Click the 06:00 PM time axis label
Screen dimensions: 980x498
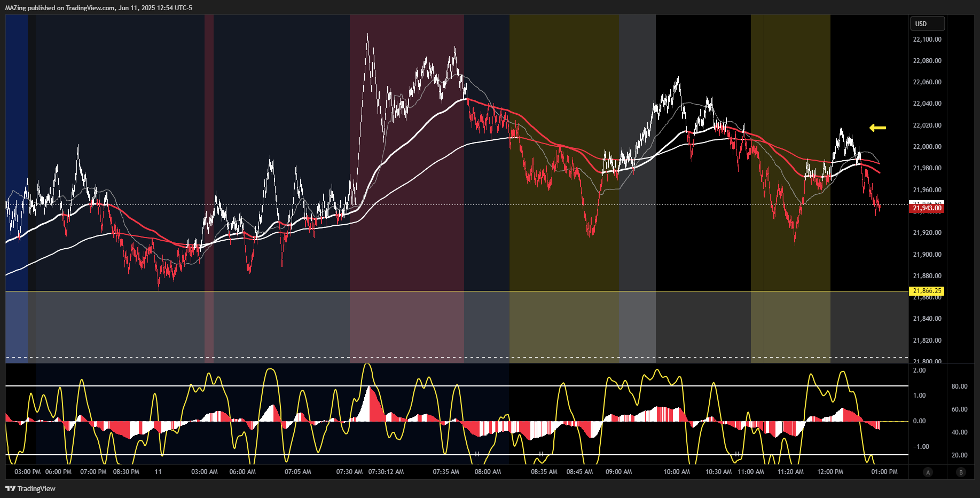58,472
